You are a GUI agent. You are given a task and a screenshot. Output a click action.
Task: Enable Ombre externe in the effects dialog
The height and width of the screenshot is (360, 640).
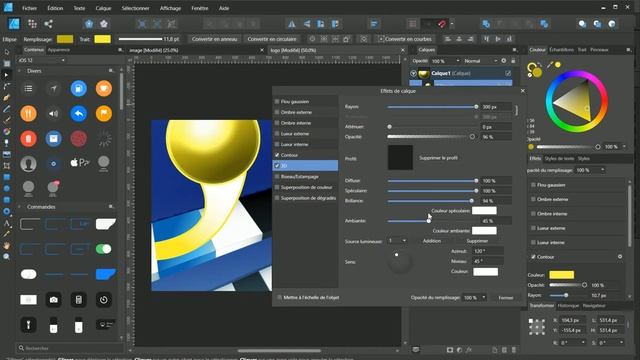coord(277,112)
